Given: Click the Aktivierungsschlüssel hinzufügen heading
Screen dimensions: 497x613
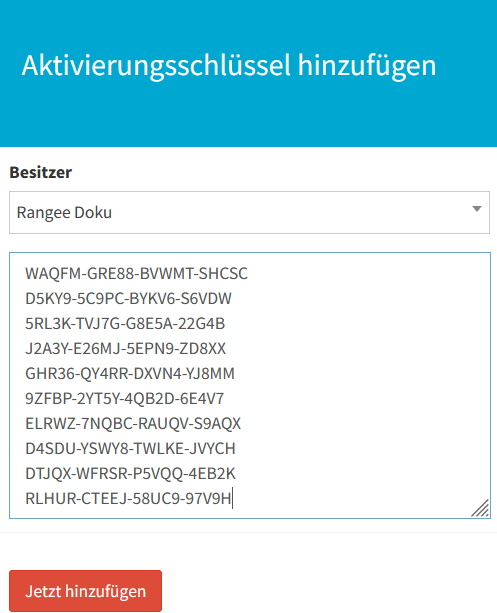Looking at the screenshot, I should click(229, 65).
